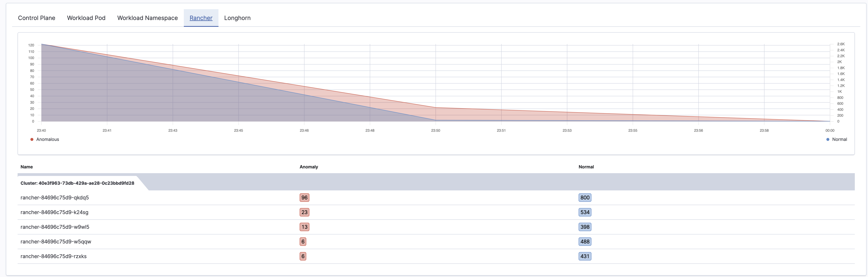Click the Normal column header
This screenshot has height=277, width=868.
click(586, 167)
